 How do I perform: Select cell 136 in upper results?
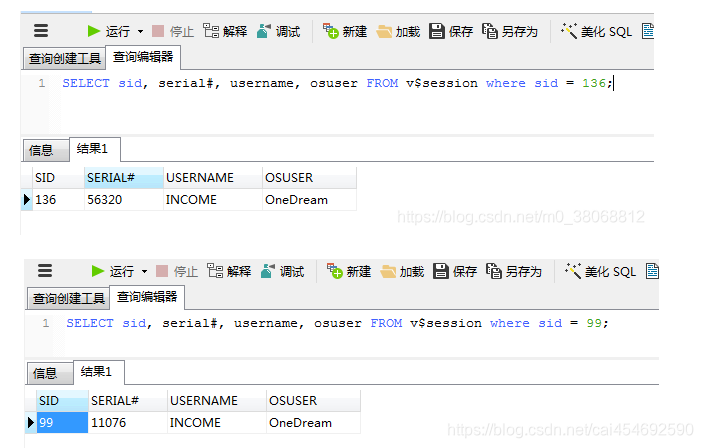(58, 200)
